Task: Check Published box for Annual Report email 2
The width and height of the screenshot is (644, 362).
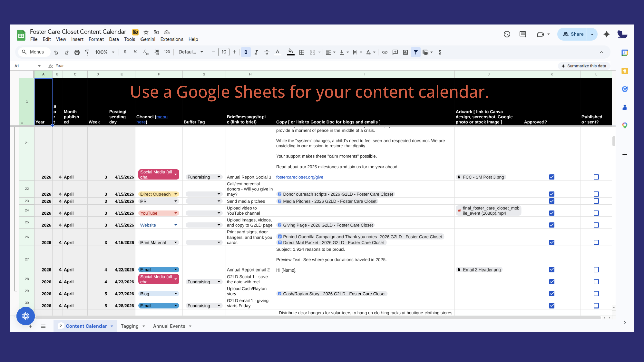Action: click(596, 269)
